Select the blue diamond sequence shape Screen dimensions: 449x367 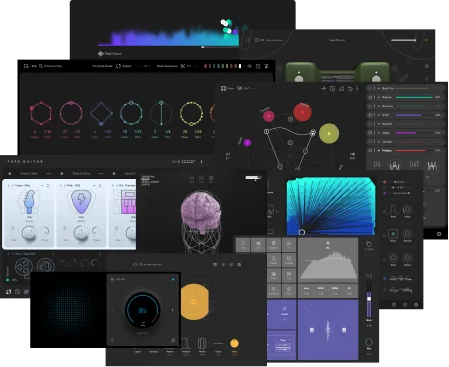[x=101, y=113]
